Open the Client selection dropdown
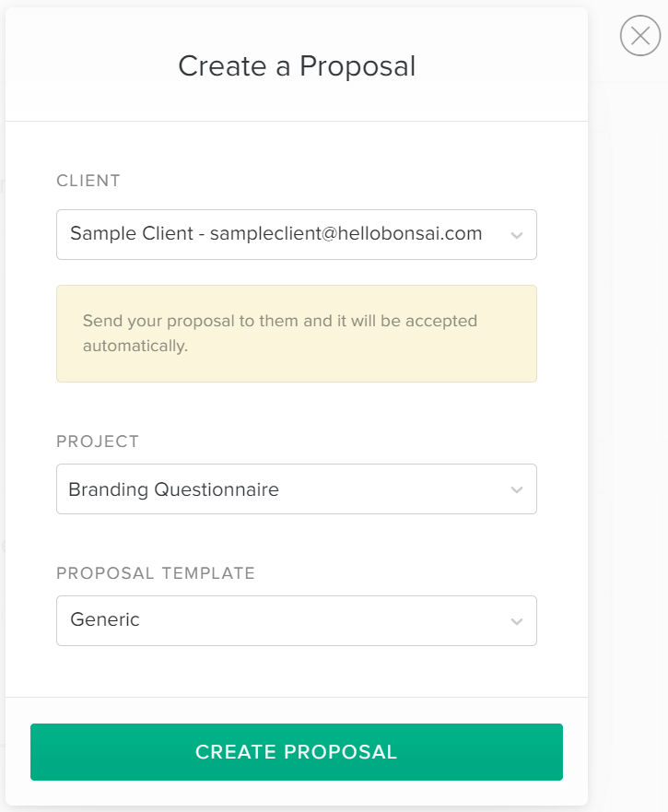The height and width of the screenshot is (812, 668). point(297,234)
